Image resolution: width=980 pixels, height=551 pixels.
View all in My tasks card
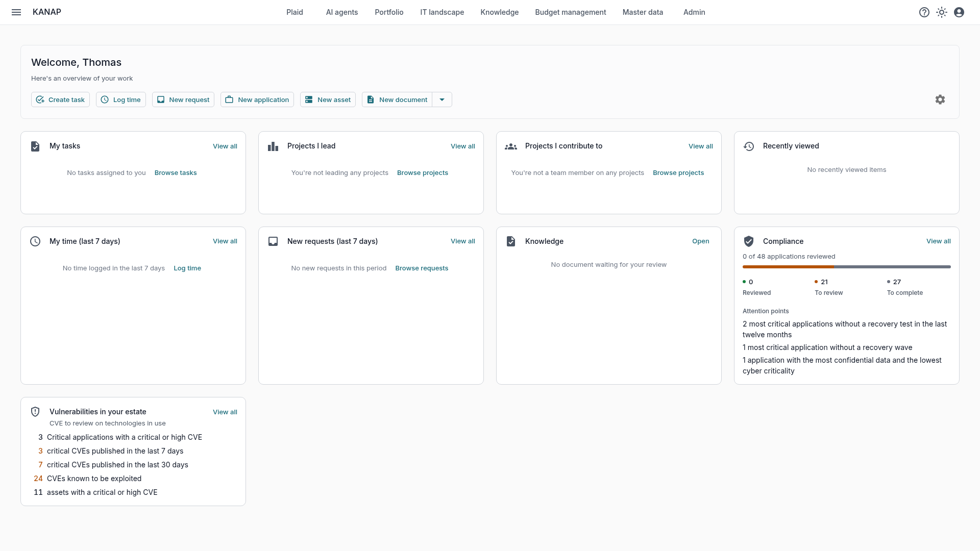tap(225, 146)
